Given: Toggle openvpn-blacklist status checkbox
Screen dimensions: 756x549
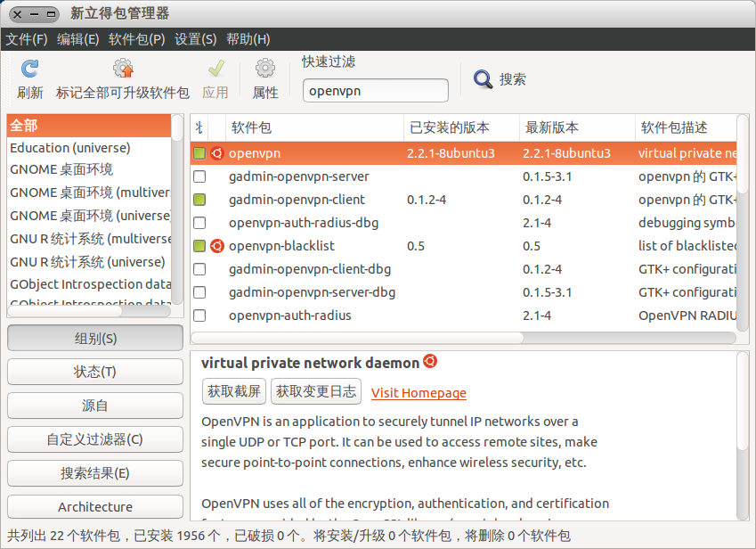Looking at the screenshot, I should pos(199,246).
